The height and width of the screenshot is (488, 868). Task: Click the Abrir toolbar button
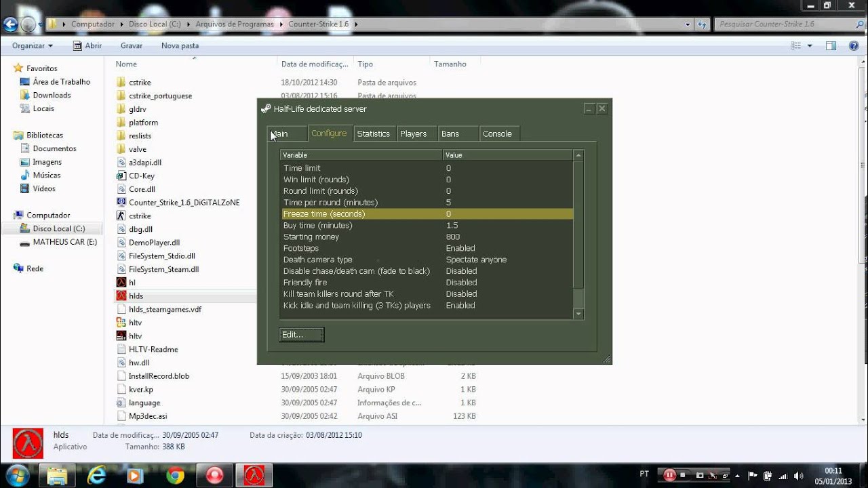87,45
